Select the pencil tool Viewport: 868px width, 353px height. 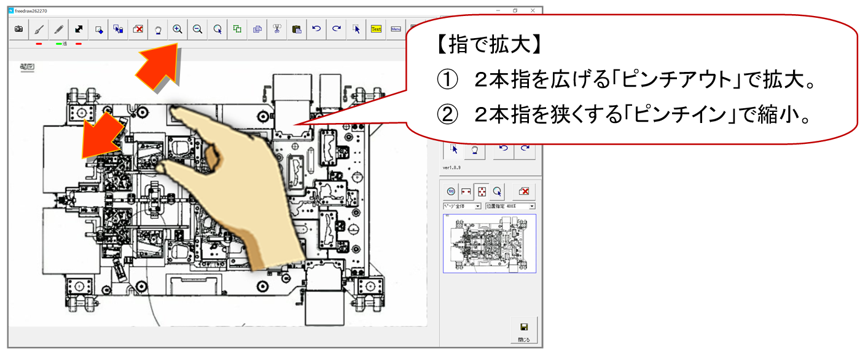point(59,29)
